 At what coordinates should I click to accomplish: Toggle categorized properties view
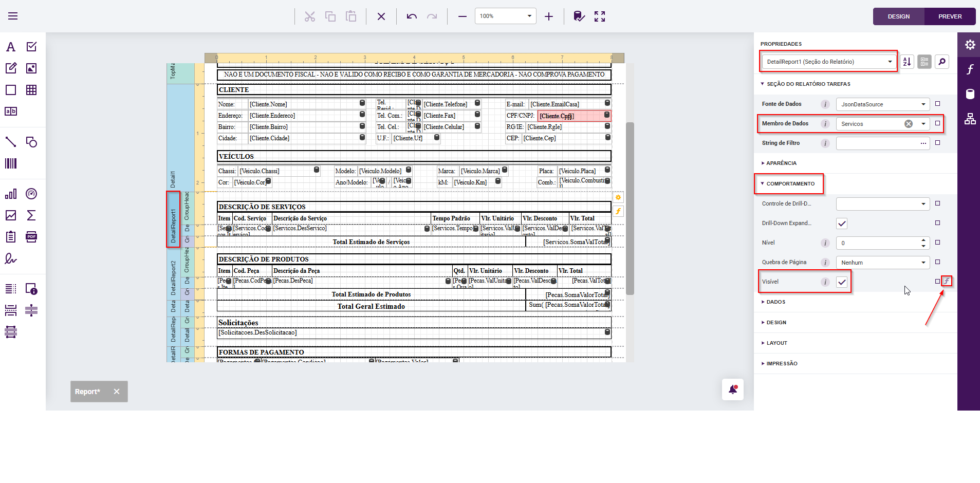924,62
